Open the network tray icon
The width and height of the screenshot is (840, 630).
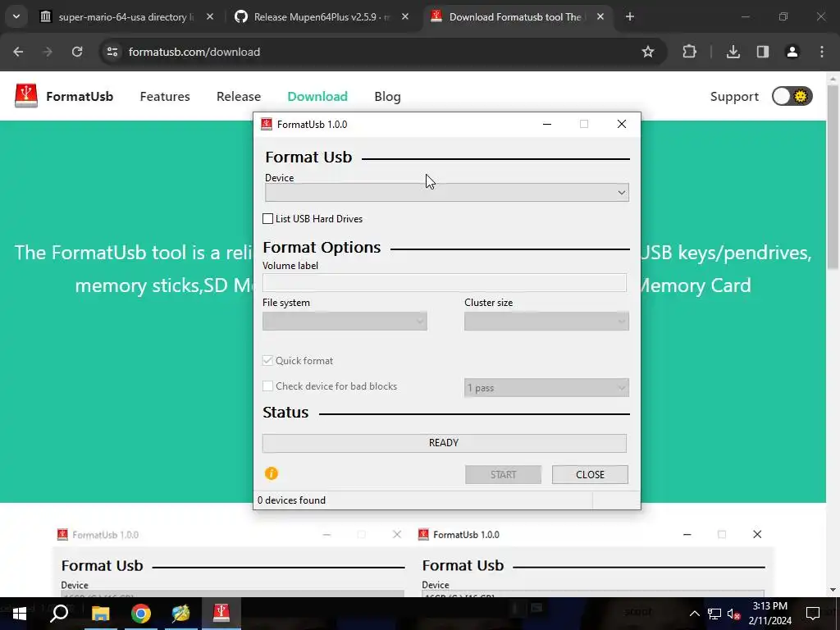click(x=714, y=614)
